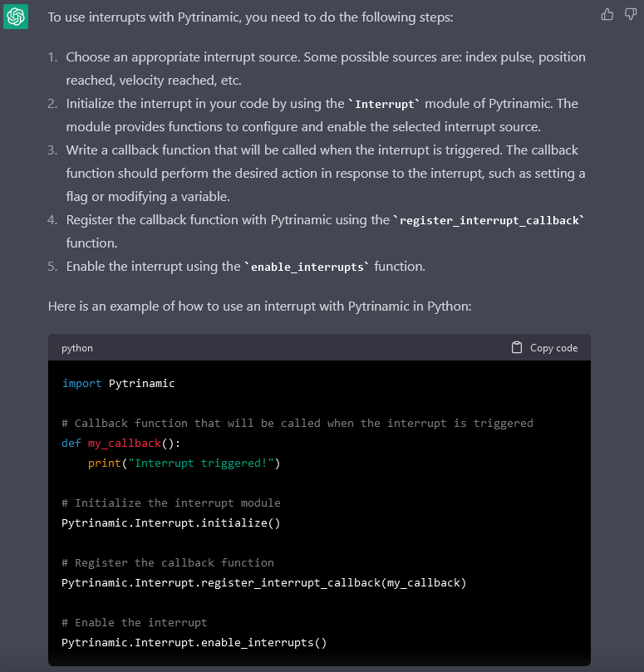
Task: Click the import Pytrinamic code line
Action: (118, 383)
